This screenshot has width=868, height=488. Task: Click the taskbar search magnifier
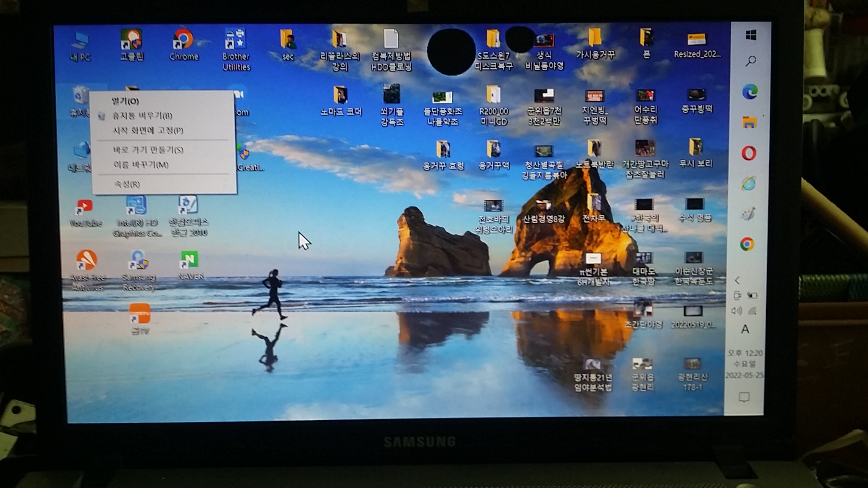click(x=751, y=61)
